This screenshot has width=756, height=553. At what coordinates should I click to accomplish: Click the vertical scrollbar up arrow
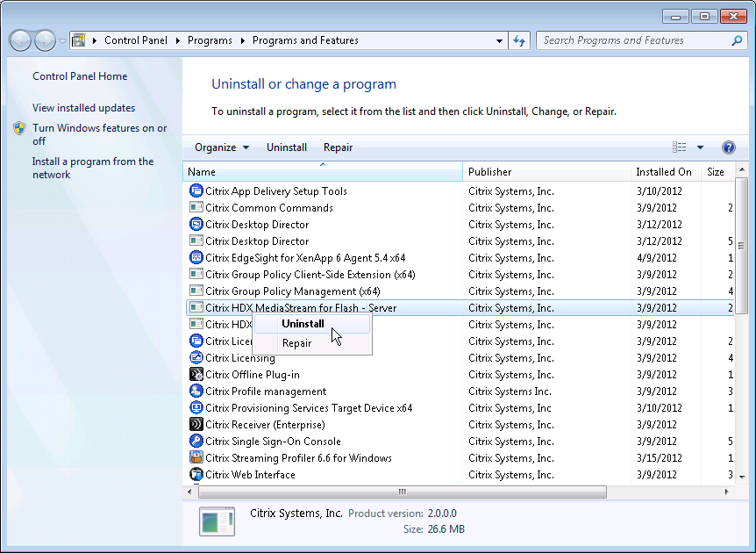tap(742, 170)
